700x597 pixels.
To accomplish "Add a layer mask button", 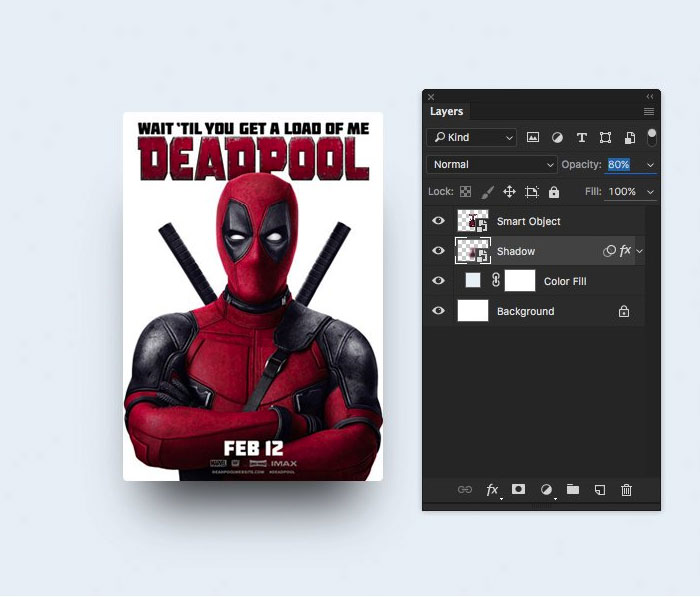I will point(518,489).
